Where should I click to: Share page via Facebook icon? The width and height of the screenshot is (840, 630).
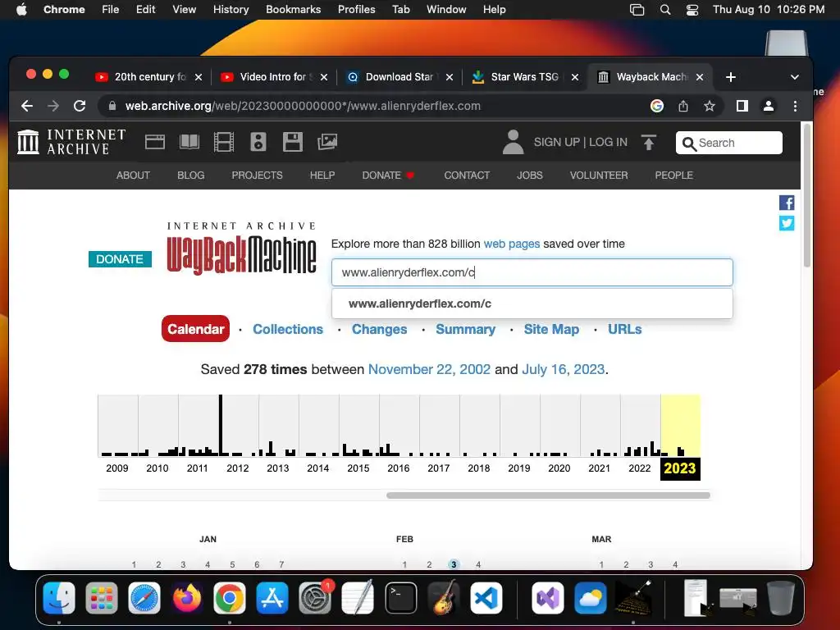pos(787,203)
